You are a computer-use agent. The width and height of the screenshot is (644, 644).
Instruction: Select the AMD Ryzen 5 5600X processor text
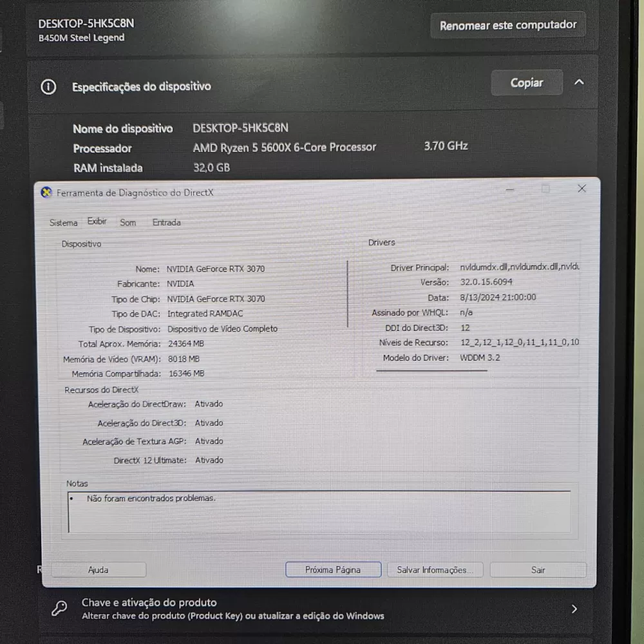[x=285, y=147]
